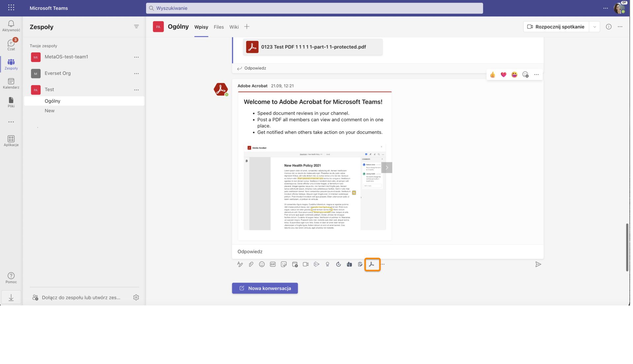Filter the Zespoły list
633x364 pixels.
(136, 27)
